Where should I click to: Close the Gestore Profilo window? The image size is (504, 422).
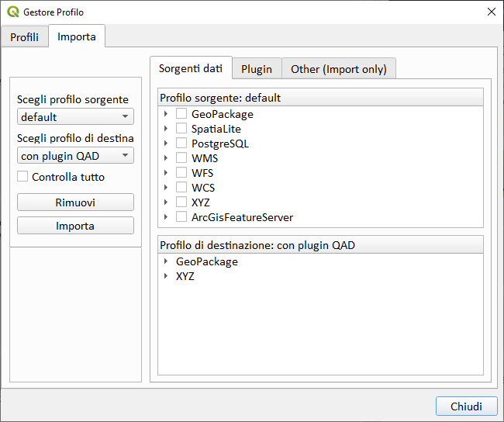(x=491, y=12)
